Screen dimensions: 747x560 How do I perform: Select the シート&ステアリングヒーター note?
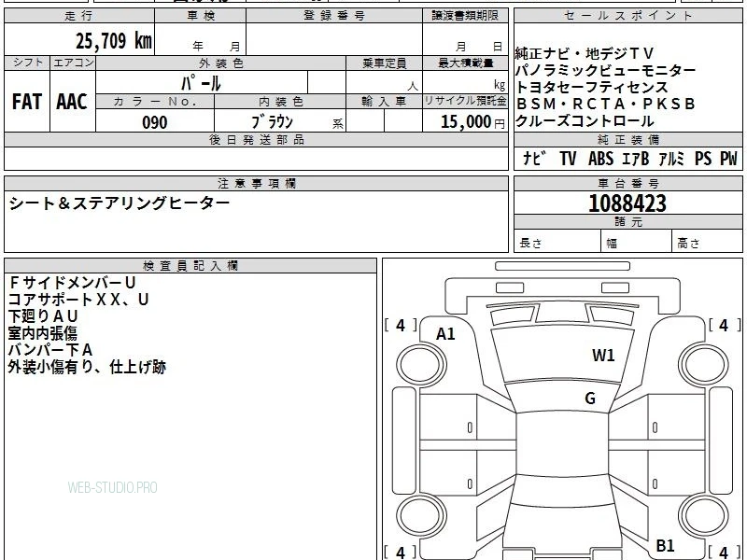click(x=120, y=203)
